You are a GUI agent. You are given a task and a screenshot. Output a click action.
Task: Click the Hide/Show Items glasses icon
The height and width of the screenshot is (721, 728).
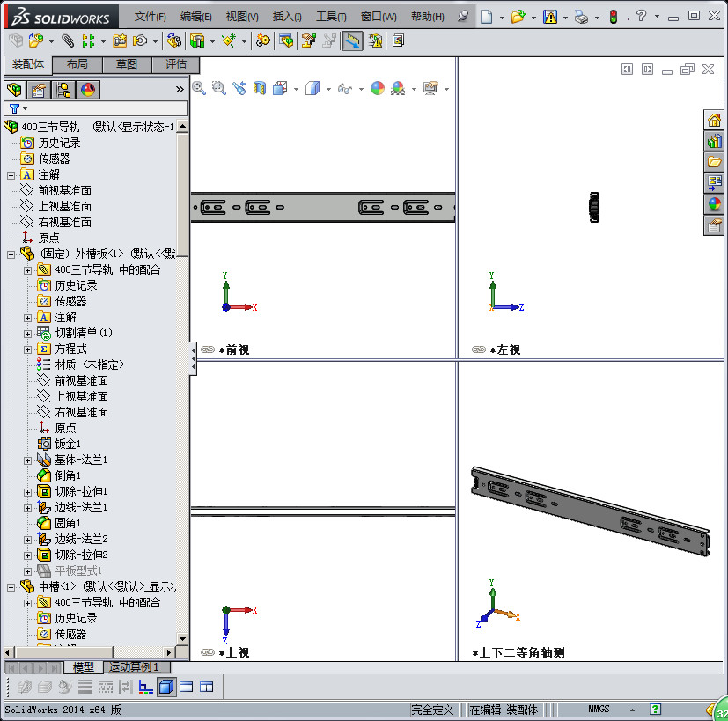coord(345,88)
